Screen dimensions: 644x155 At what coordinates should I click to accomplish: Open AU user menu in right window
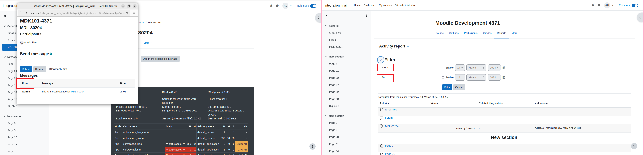pos(609,5)
